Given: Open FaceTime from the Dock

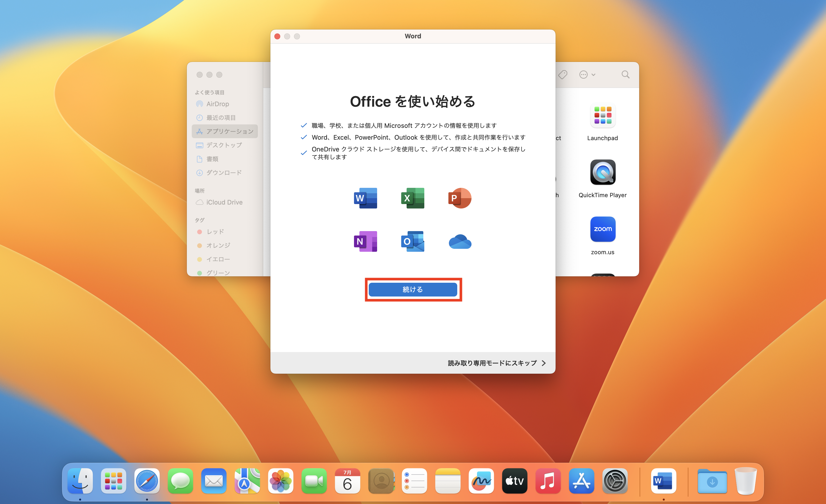Looking at the screenshot, I should pyautogui.click(x=314, y=481).
